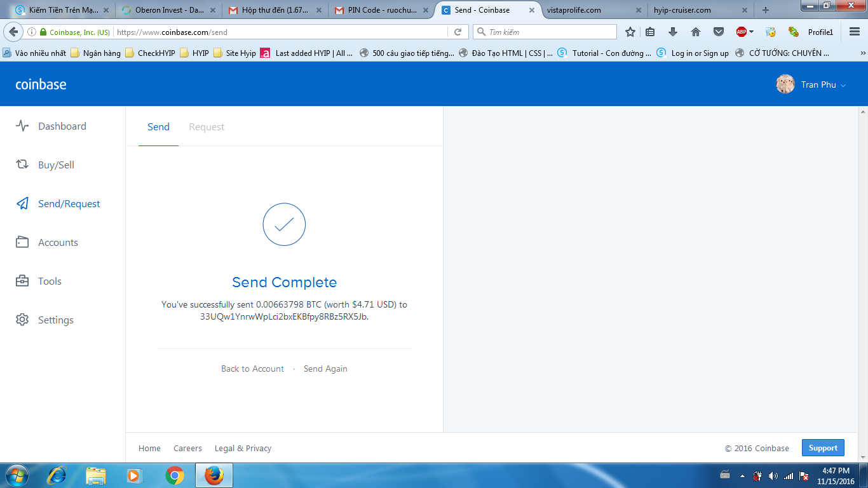The image size is (868, 488).
Task: Open the Accounts section in the sidebar
Action: click(47, 242)
